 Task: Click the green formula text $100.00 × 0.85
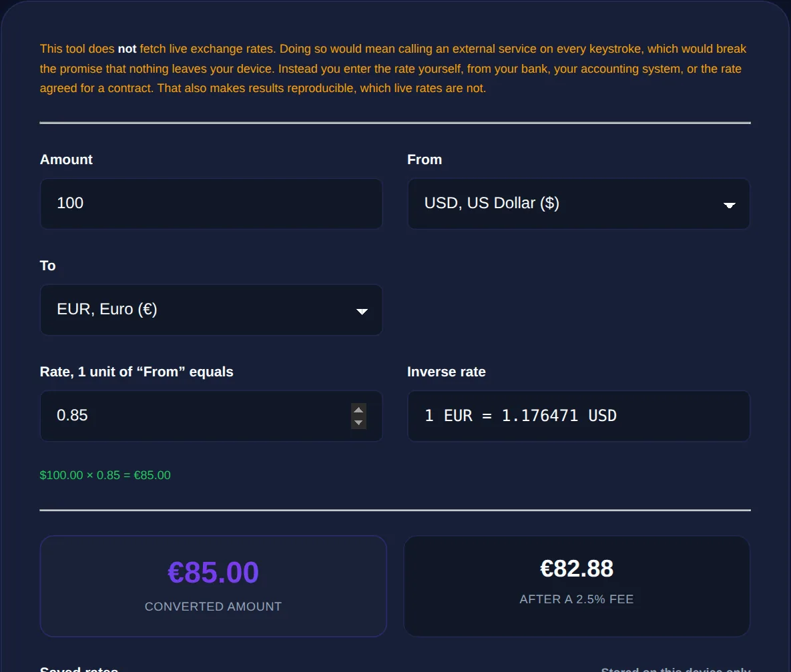pyautogui.click(x=105, y=475)
